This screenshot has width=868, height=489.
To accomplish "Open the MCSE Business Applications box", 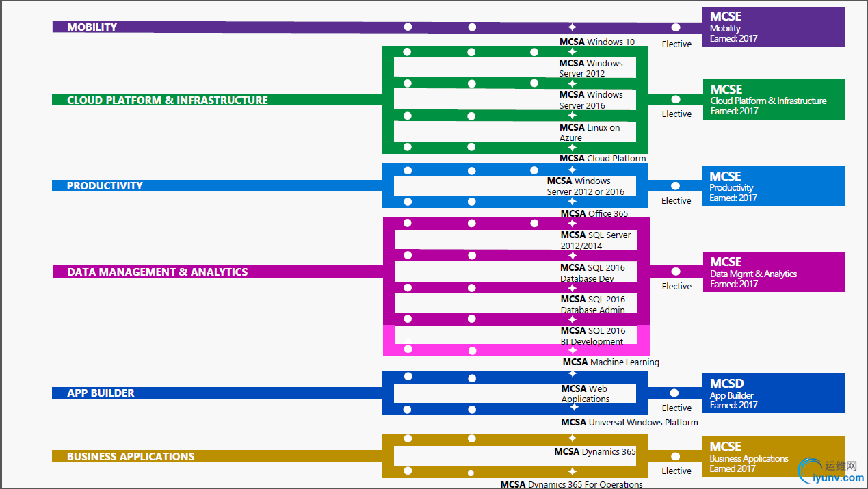I will (x=774, y=456).
